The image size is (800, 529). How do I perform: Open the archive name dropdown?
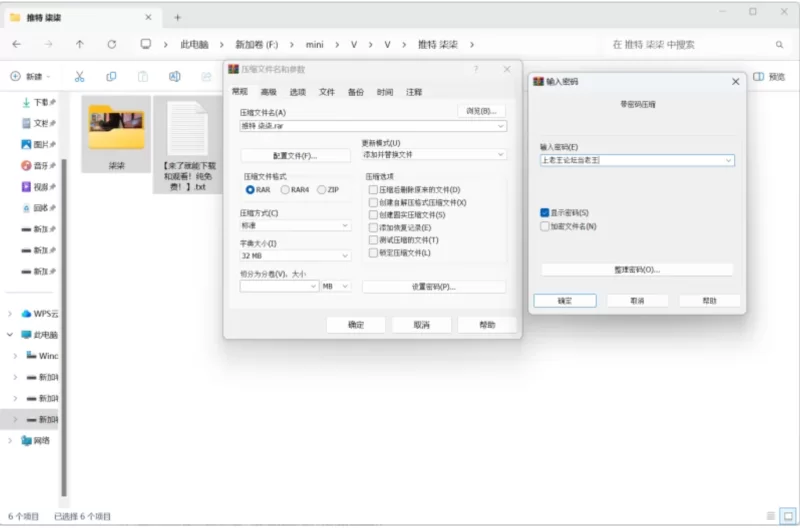click(x=501, y=126)
